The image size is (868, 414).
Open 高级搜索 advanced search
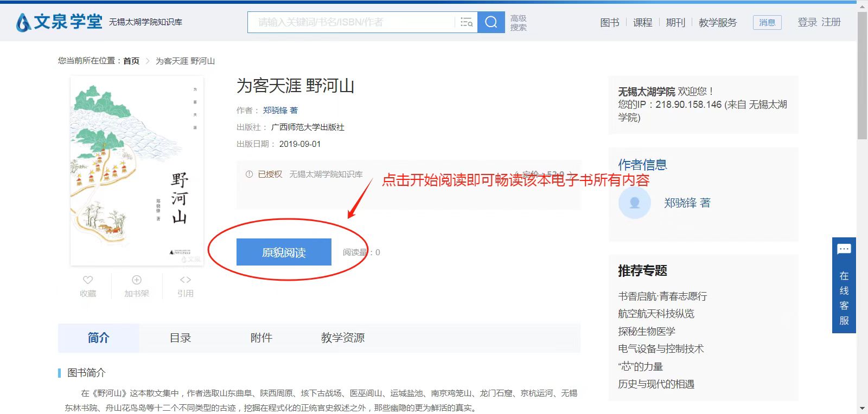pos(518,22)
